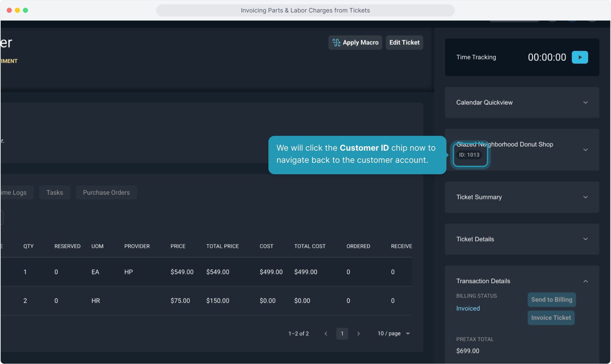This screenshot has height=364, width=611.
Task: Click the Apply Macro button
Action: tap(355, 42)
